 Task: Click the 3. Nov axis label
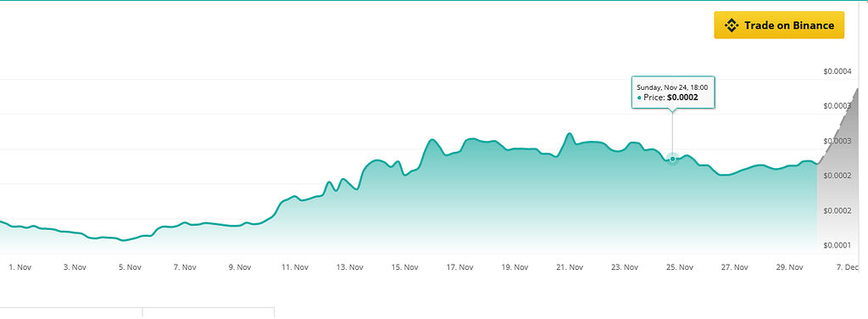75,267
